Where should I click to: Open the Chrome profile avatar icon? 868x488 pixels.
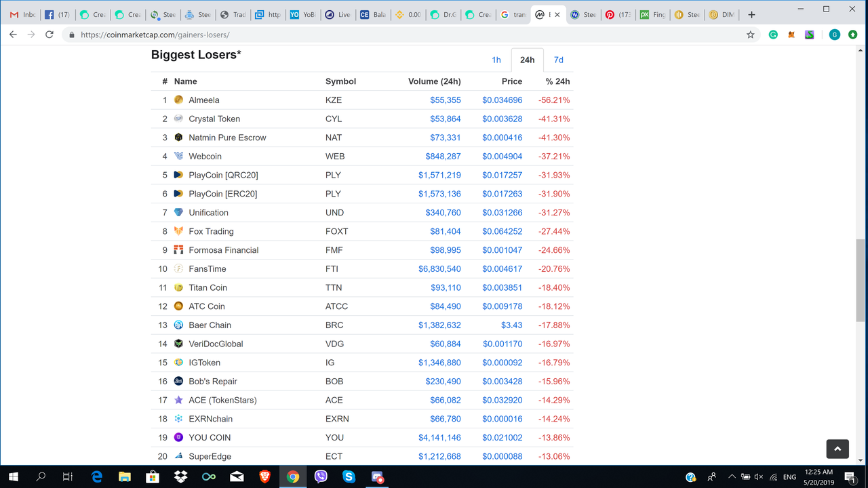pos(835,35)
